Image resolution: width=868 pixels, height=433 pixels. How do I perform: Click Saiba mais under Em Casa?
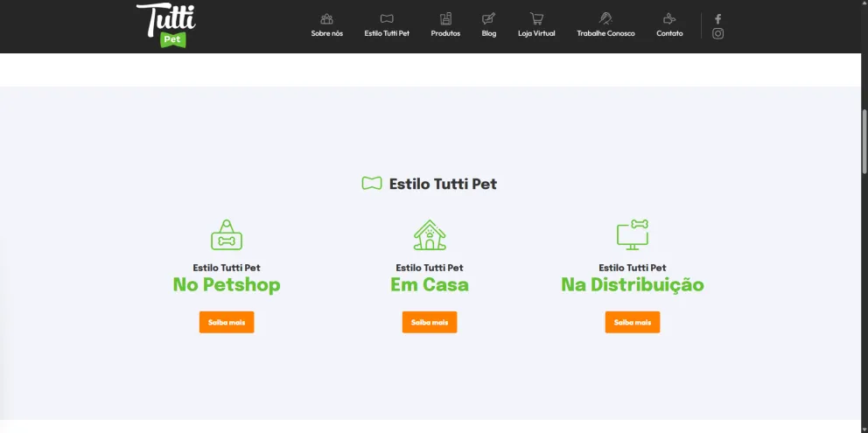click(x=430, y=322)
